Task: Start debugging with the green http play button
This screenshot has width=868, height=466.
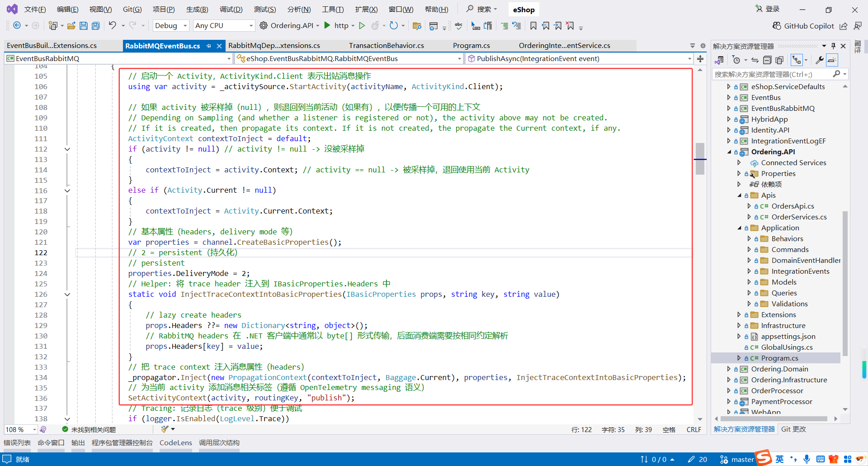Action: click(327, 26)
